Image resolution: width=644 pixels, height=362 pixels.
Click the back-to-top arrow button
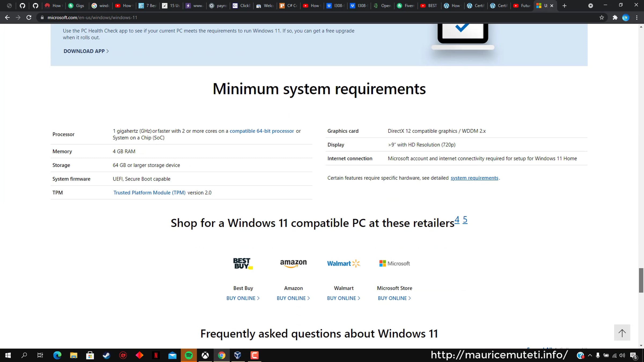click(x=622, y=333)
